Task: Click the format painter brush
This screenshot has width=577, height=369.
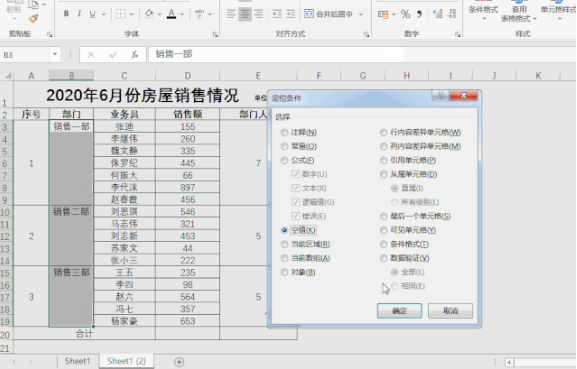Action: (x=33, y=18)
